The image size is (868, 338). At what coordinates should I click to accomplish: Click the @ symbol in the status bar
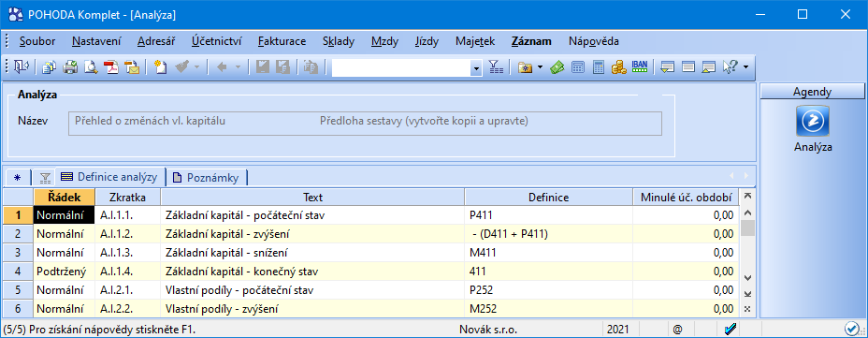(x=677, y=330)
